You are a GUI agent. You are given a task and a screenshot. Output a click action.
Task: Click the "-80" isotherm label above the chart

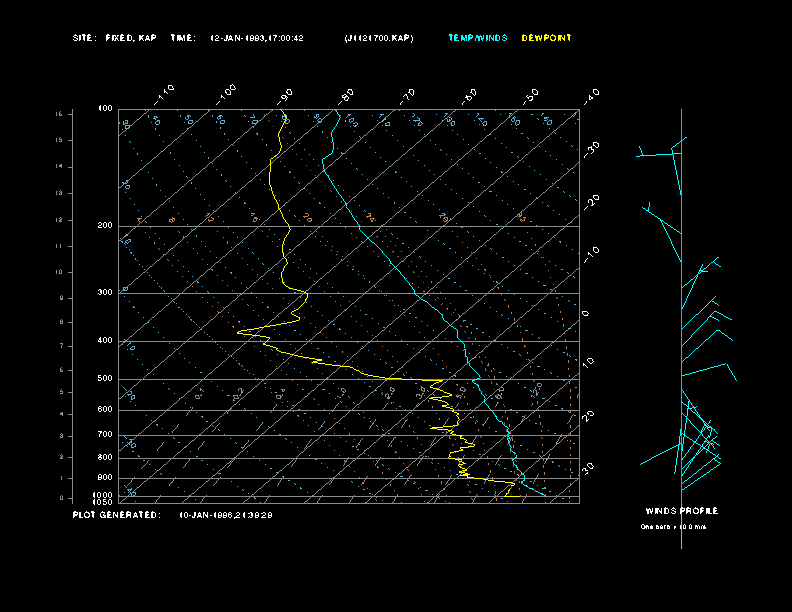[346, 96]
